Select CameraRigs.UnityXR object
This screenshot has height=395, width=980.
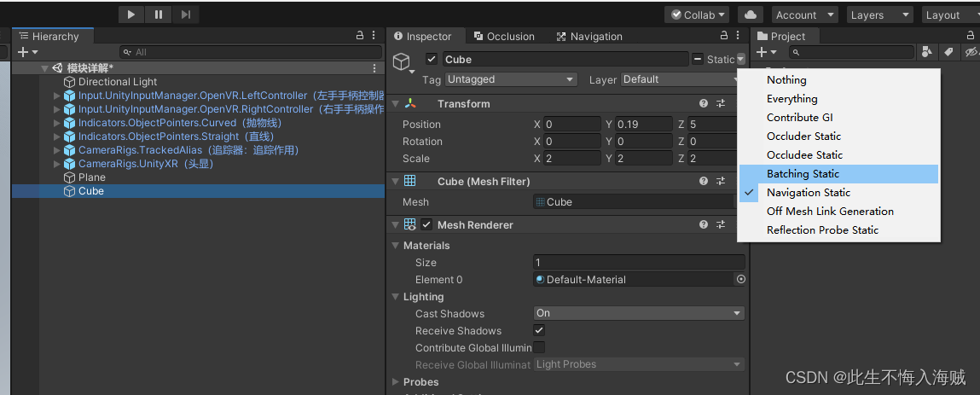(146, 164)
